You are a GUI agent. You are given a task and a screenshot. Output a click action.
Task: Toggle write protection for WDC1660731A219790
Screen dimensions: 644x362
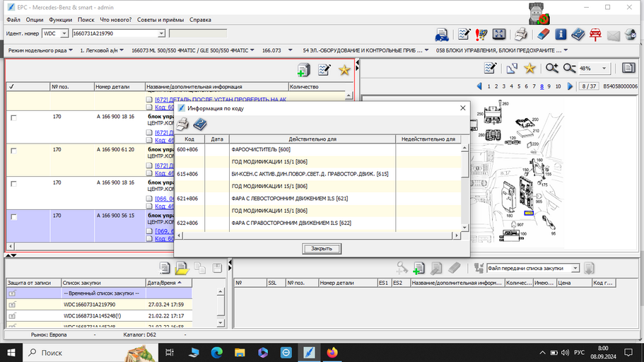[12, 305]
